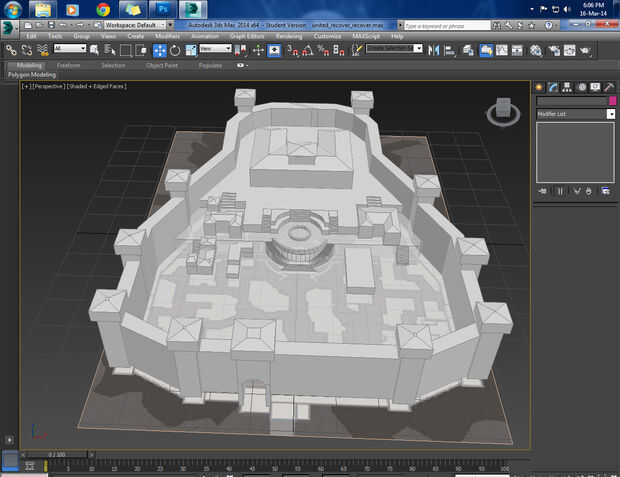Open the Utilities hammer panel tab

click(x=608, y=87)
